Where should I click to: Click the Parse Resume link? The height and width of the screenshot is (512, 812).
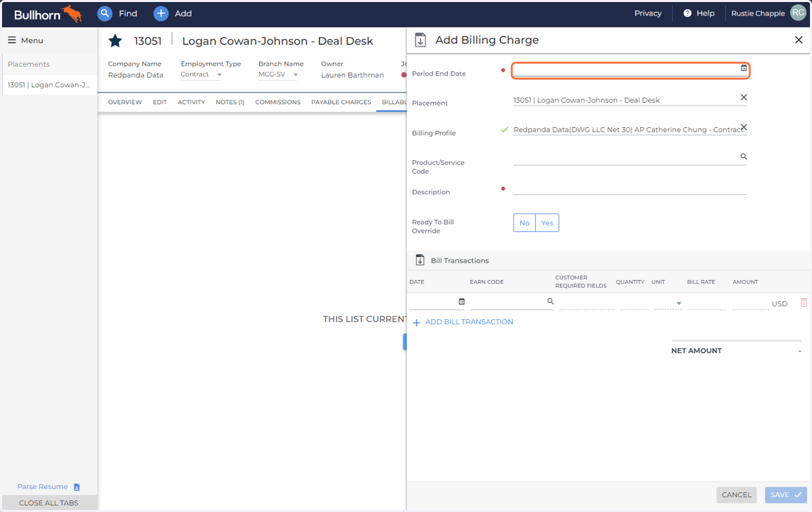(43, 487)
